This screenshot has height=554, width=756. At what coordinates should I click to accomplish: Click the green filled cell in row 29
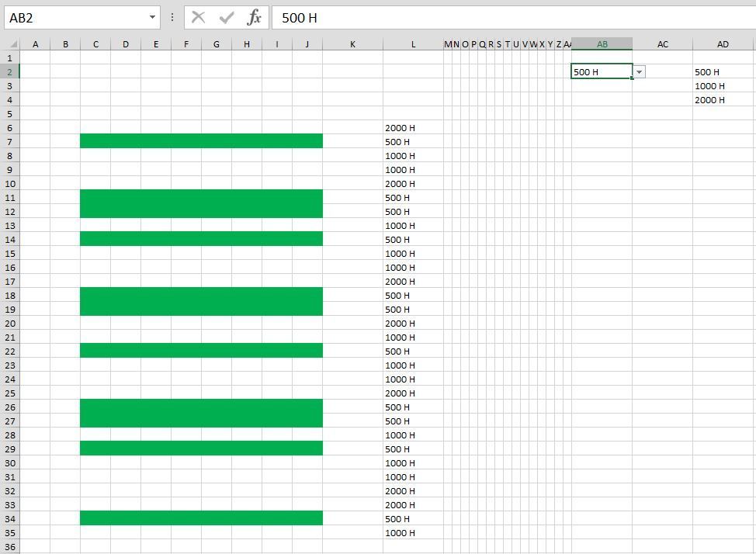[x=201, y=448]
